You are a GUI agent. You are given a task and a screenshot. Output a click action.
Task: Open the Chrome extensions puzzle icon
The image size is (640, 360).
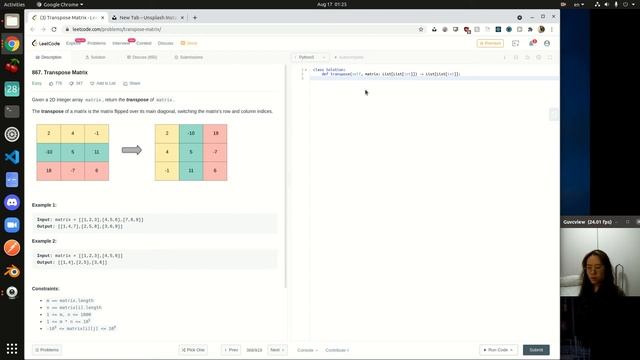pos(530,29)
